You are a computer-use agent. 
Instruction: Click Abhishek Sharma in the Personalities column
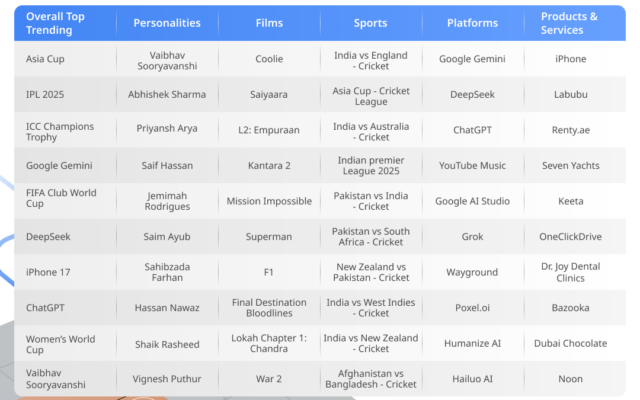(x=167, y=94)
